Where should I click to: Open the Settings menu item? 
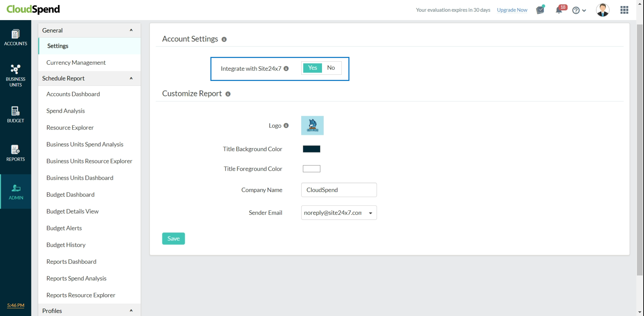90,46
